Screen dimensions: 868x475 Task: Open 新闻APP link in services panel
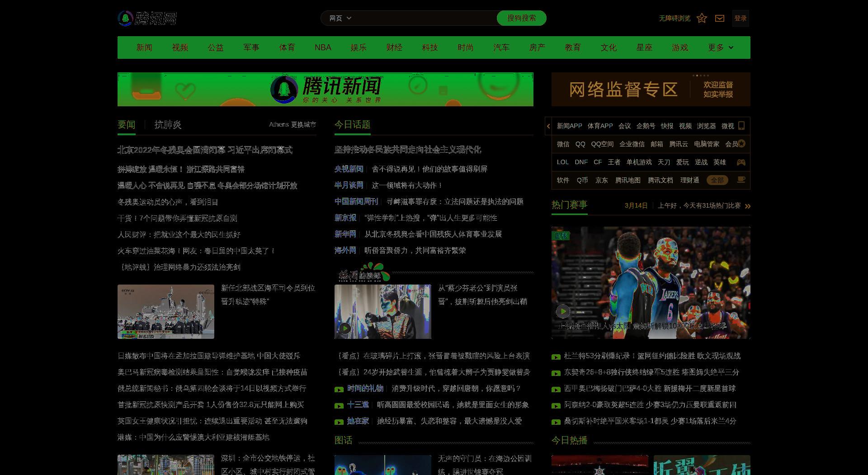click(x=570, y=126)
